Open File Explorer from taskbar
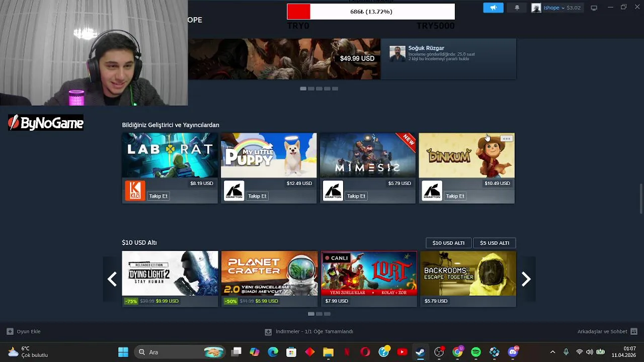 tap(328, 352)
